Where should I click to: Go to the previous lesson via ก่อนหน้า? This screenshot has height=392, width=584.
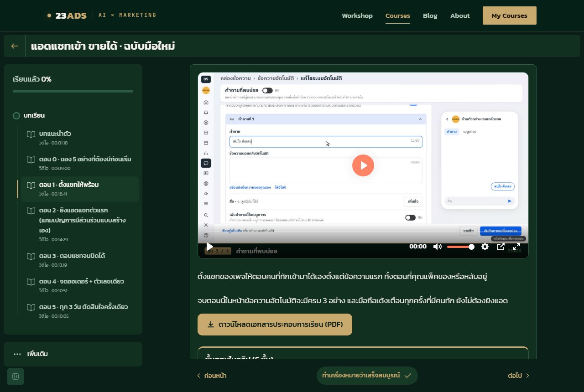[x=212, y=376]
